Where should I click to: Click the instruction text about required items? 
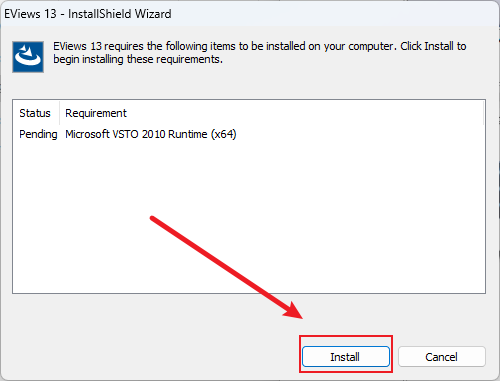[x=260, y=53]
